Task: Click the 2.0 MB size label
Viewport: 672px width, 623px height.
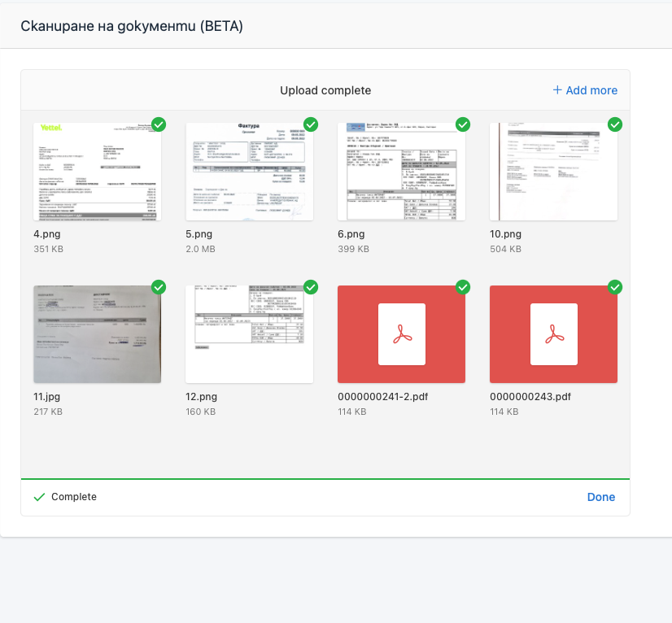Action: coord(201,249)
